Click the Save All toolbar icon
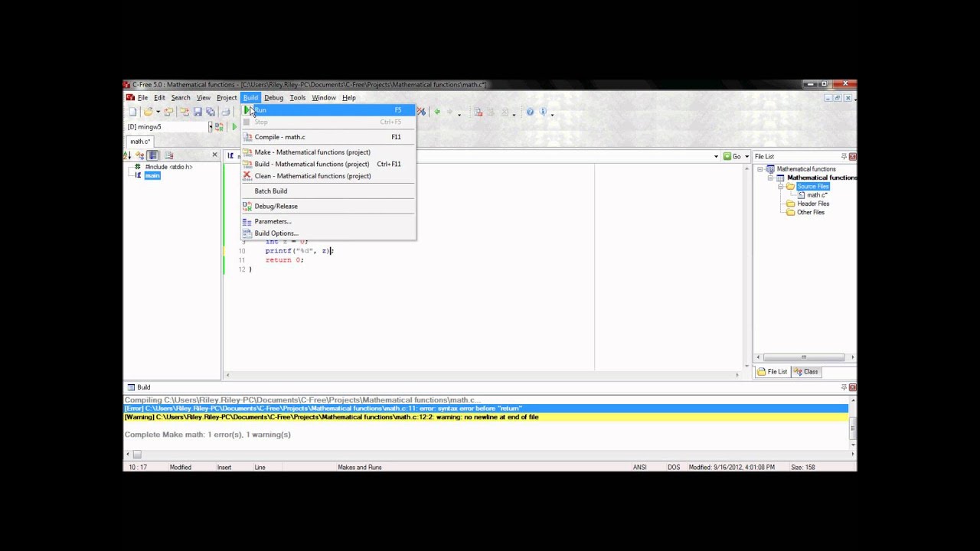Viewport: 980px width, 551px height. pos(211,112)
